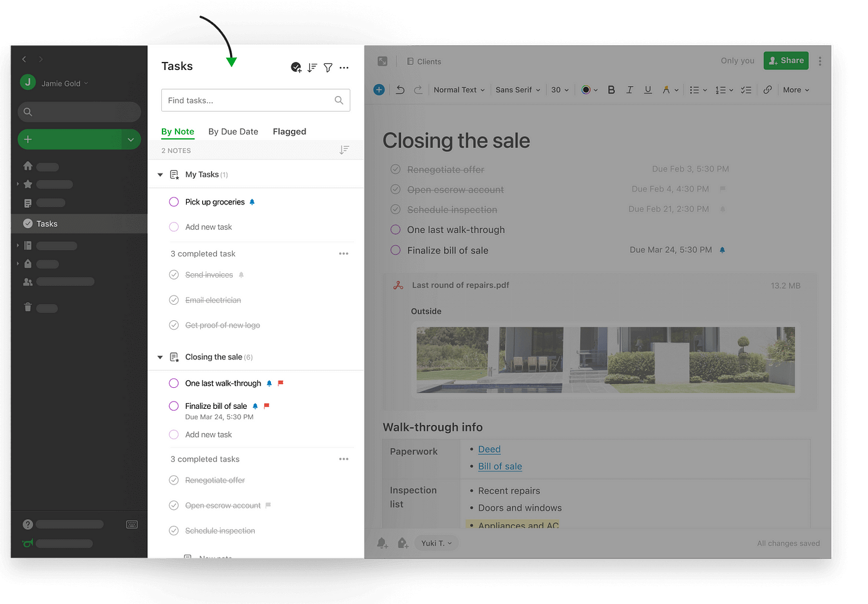Screen dimensions: 868x604
Task: Open the Jamie Gold account dropdown
Action: click(65, 84)
